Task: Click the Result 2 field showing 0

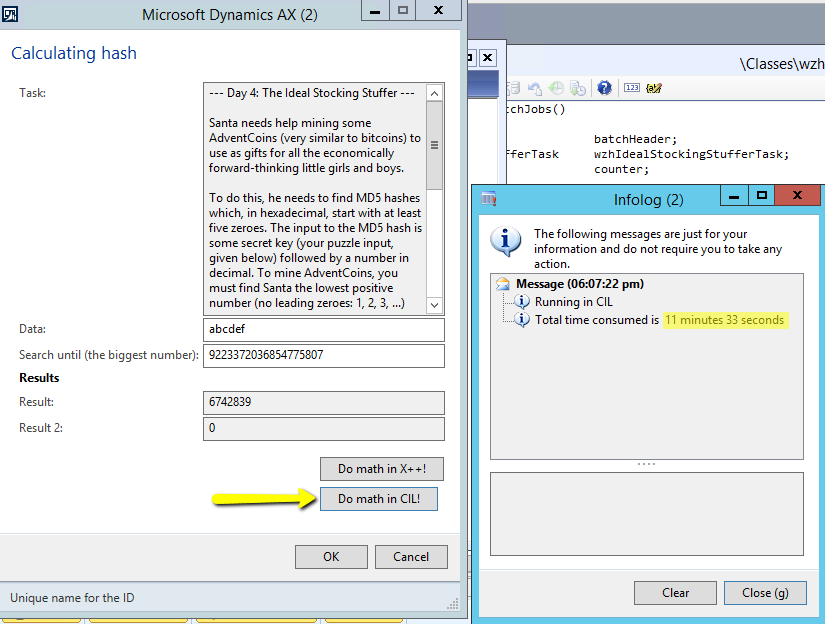Action: (324, 428)
